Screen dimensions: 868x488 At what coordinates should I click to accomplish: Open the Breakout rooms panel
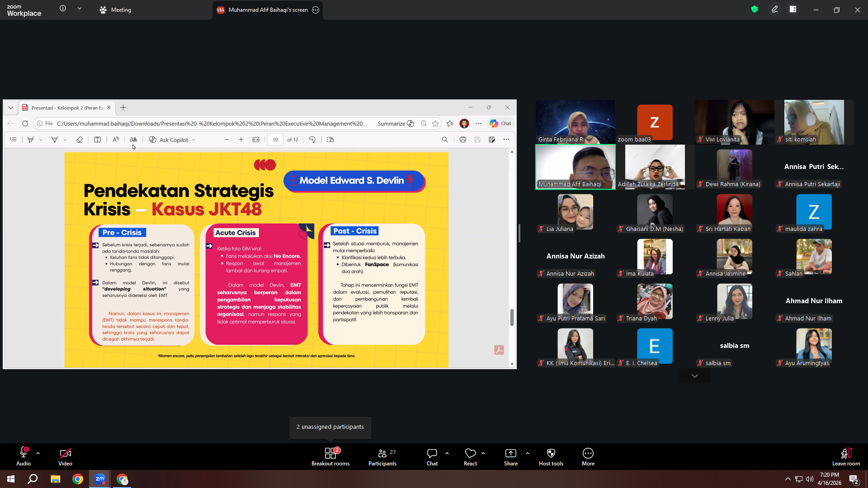pos(330,457)
